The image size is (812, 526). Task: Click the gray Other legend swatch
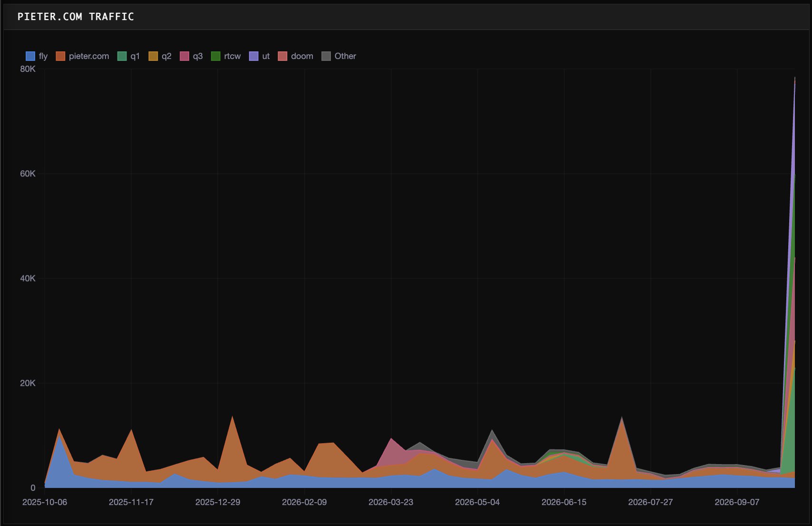[326, 56]
